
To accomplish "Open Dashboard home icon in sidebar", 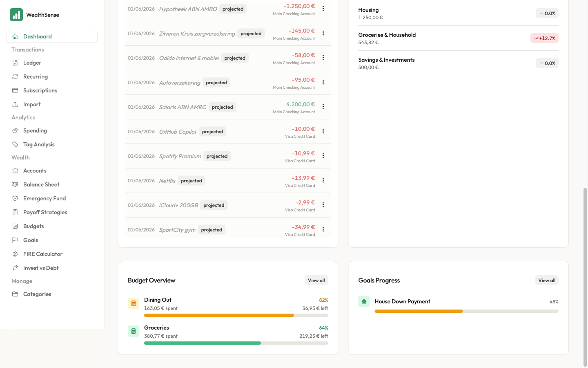I will click(15, 36).
